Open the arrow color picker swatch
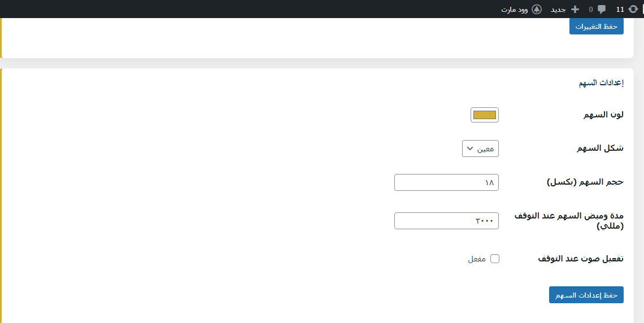The image size is (644, 323). point(484,115)
